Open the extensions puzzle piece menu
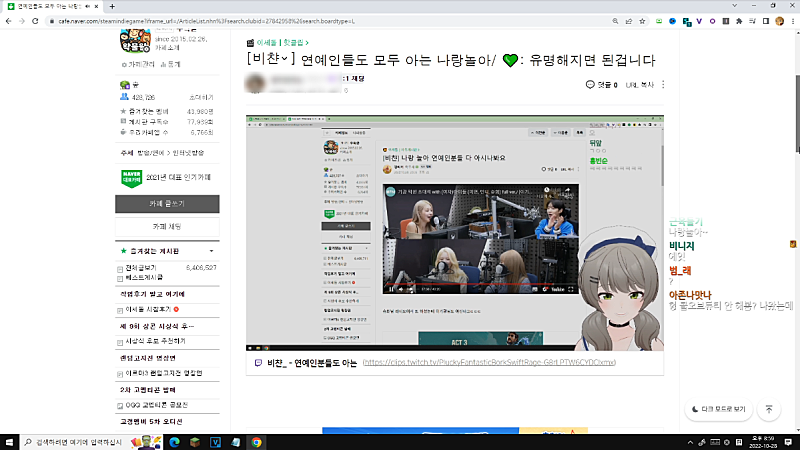Viewport: 800px width, 450px height. (x=739, y=21)
